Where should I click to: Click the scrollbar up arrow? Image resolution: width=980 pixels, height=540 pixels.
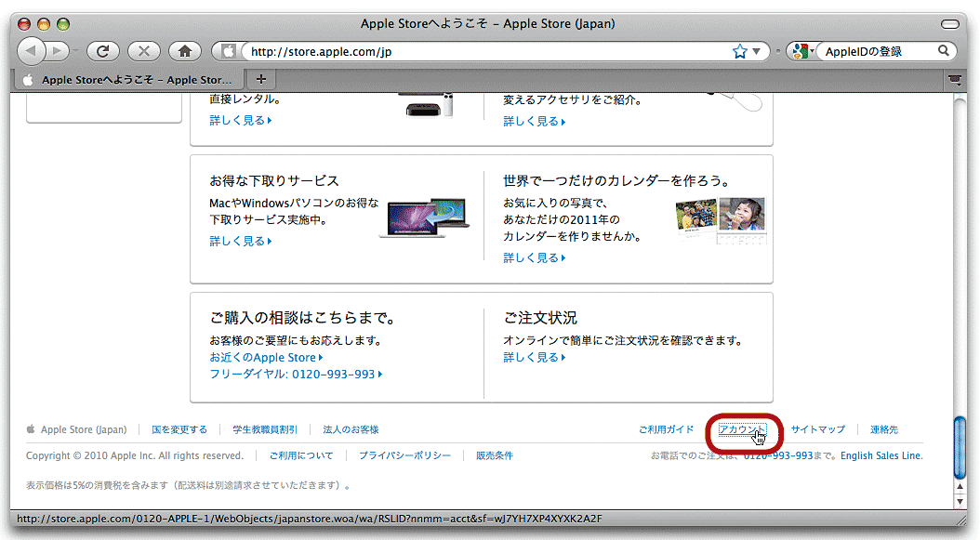click(x=960, y=486)
